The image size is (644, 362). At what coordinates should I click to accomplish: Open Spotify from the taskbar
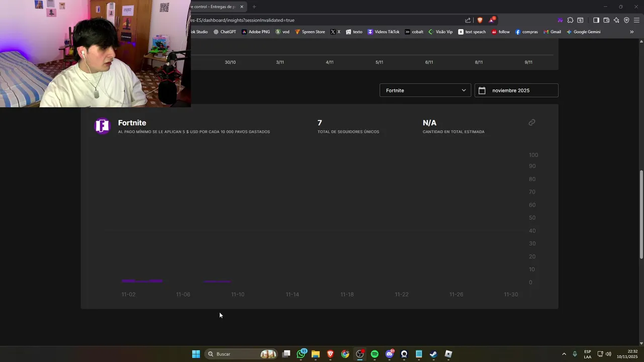tap(374, 354)
